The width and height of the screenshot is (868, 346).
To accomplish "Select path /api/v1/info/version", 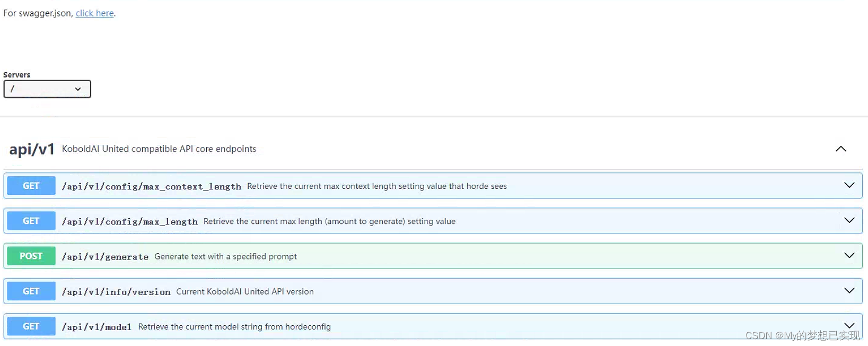I will click(x=116, y=291).
